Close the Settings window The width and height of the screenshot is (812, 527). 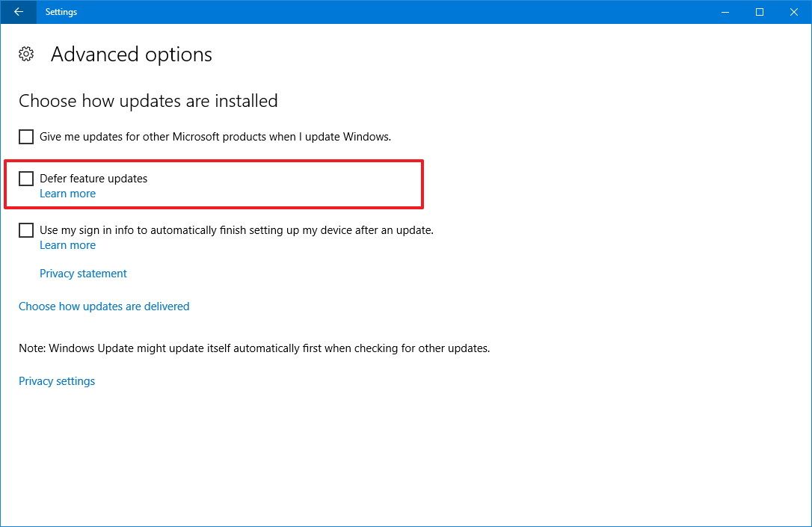pyautogui.click(x=793, y=12)
